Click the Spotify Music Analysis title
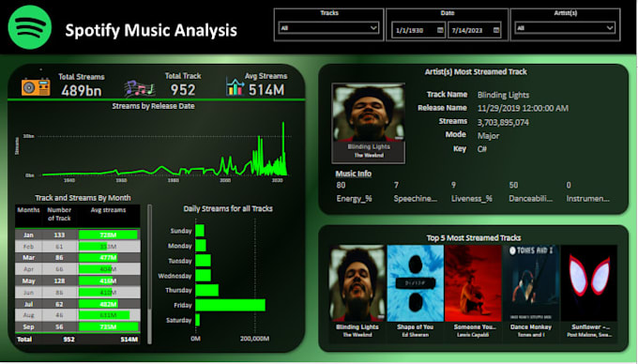Viewport: 638px width, 364px height. (x=151, y=31)
